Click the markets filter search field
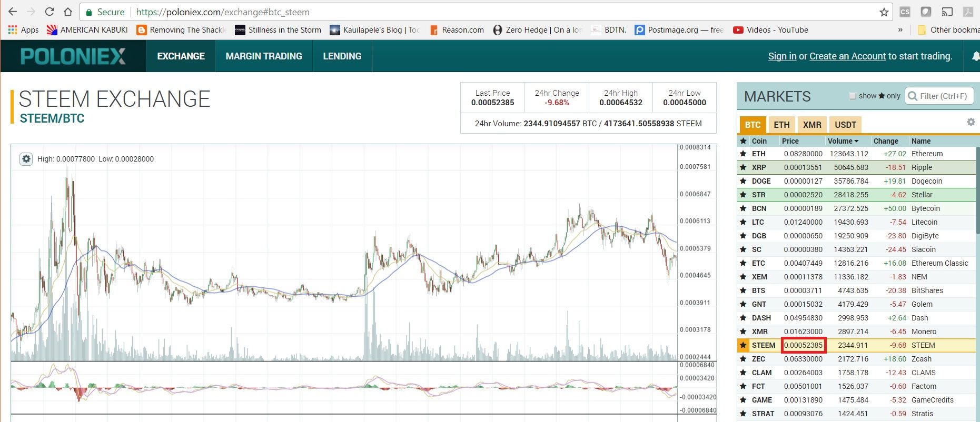Screen dimensions: 980x422 (939, 96)
